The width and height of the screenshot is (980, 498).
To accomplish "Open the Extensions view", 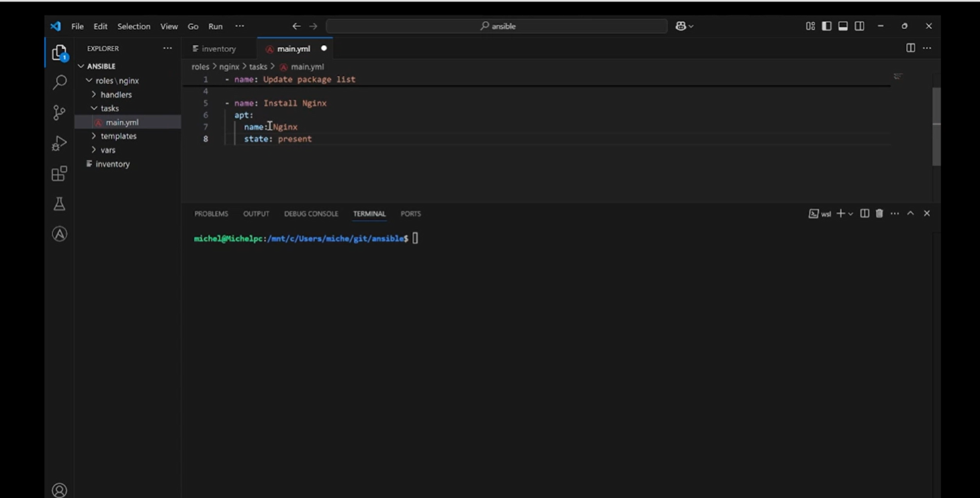I will pos(60,174).
